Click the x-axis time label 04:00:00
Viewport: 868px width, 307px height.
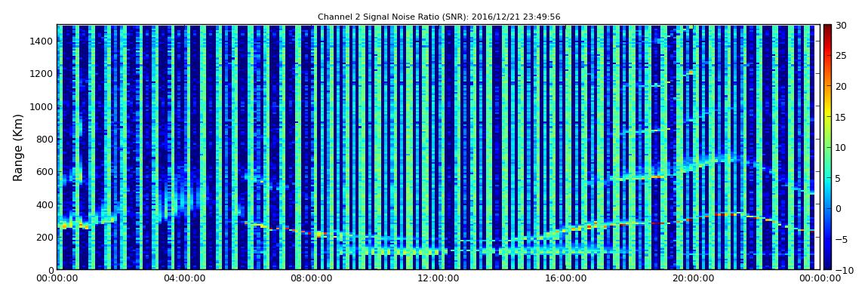[x=183, y=279]
